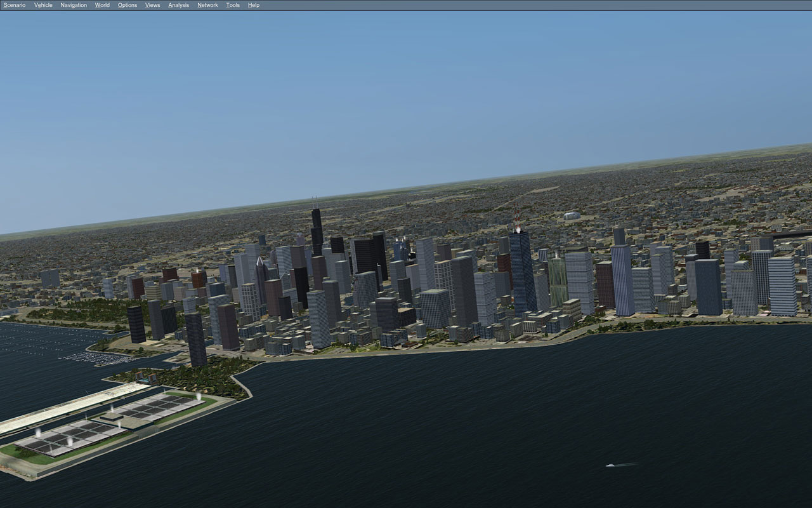Open the Help menu
812x508 pixels.
coord(253,5)
